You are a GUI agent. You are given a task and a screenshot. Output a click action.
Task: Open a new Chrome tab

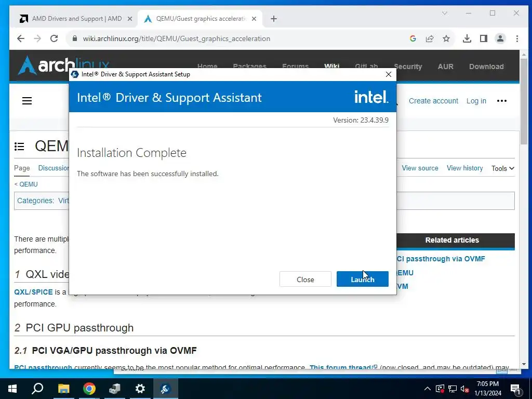[x=274, y=19]
